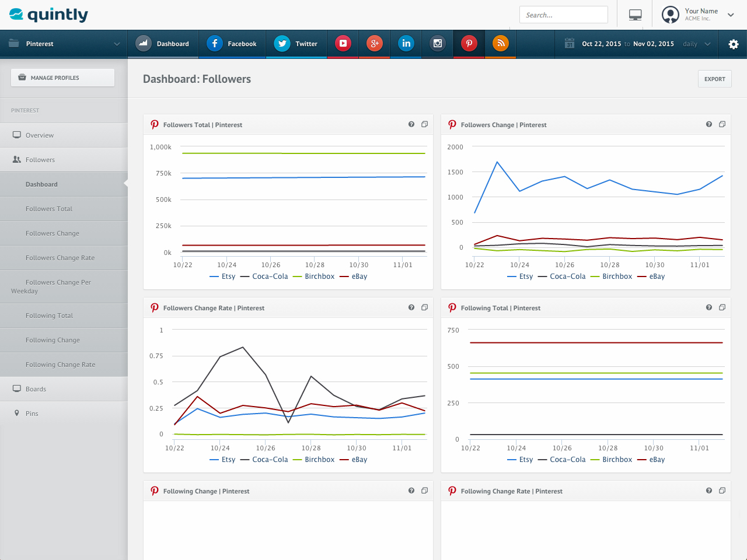Image resolution: width=747 pixels, height=560 pixels.
Task: Pop out the Followers Change Rate widget
Action: (x=424, y=307)
